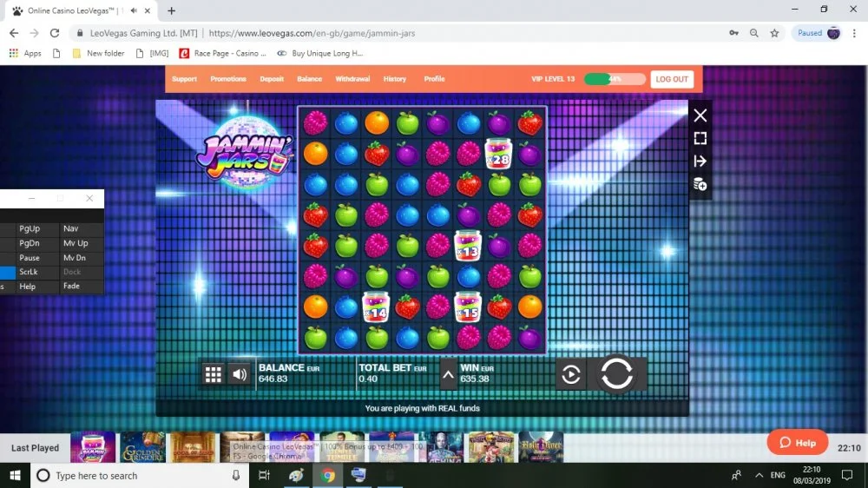Click the taskbar microphone icon
Screen dimensions: 868x488
[236, 476]
